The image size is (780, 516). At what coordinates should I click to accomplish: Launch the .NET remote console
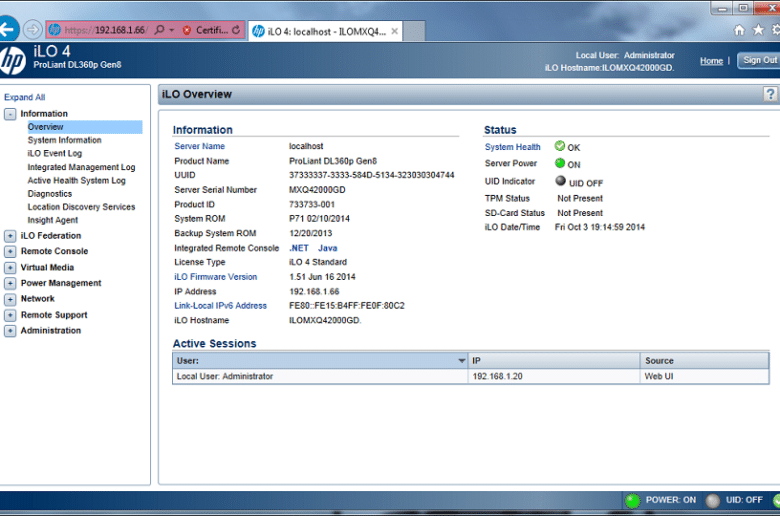pos(299,248)
